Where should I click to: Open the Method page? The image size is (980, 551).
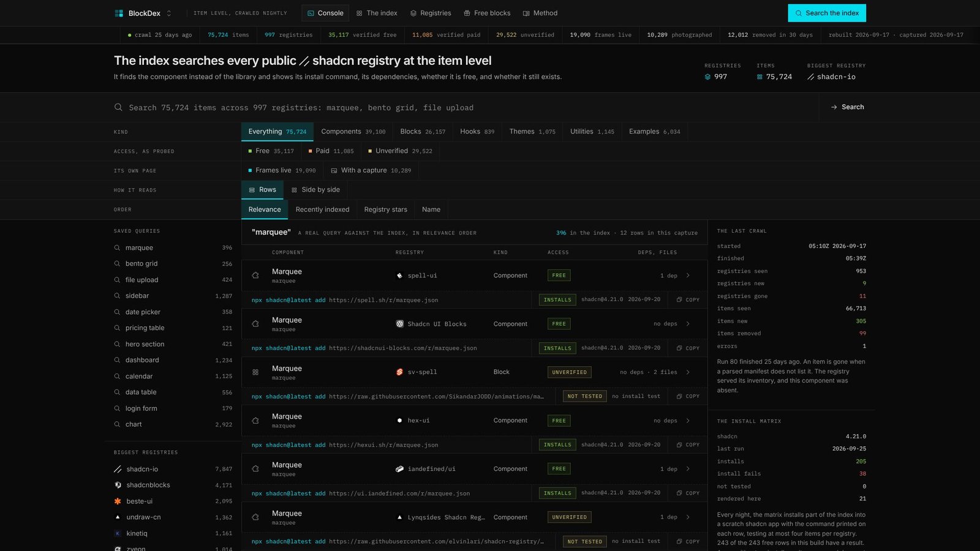(540, 13)
